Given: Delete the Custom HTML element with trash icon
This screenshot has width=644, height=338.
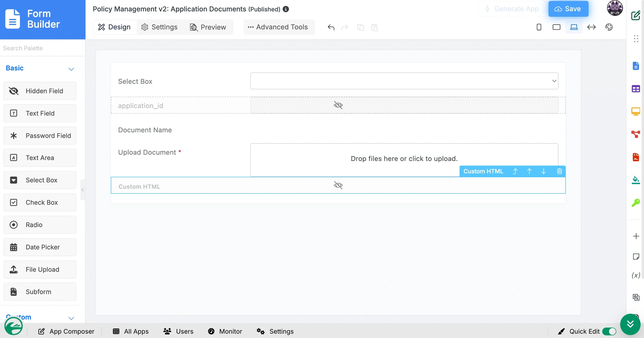Looking at the screenshot, I should pos(559,171).
